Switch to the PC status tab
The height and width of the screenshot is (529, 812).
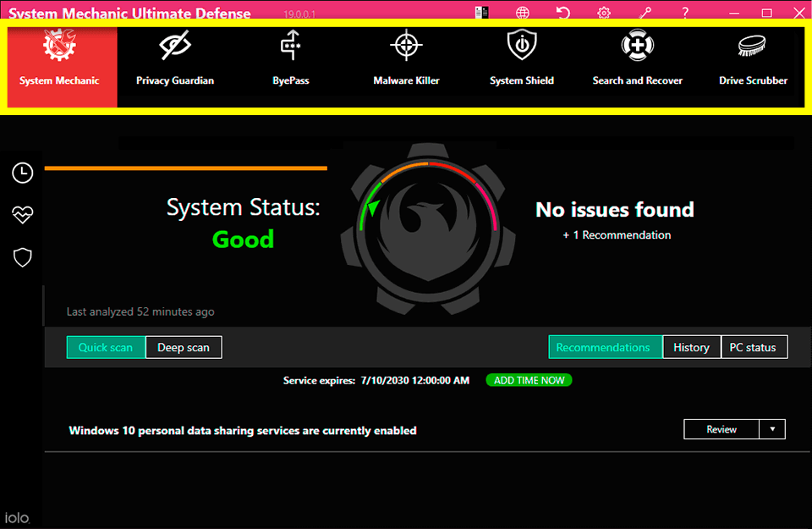pyautogui.click(x=753, y=347)
